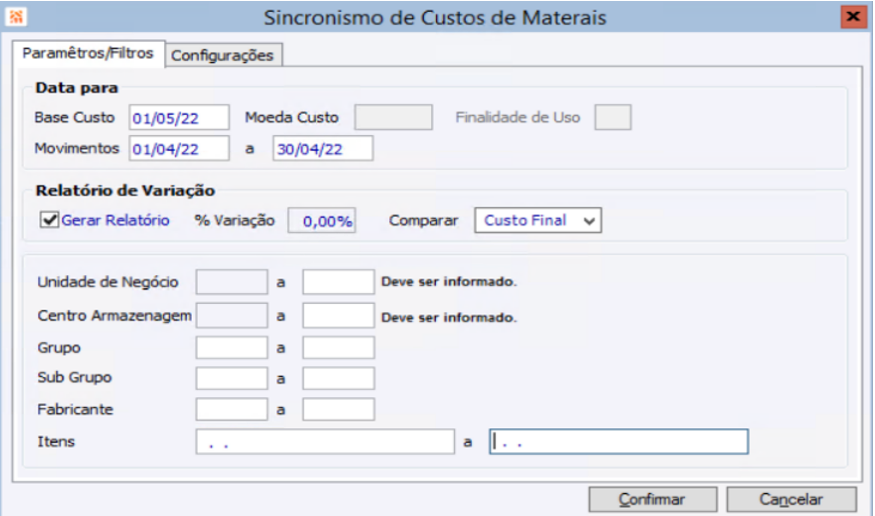Click the Itens start field
This screenshot has height=516, width=875.
325,442
